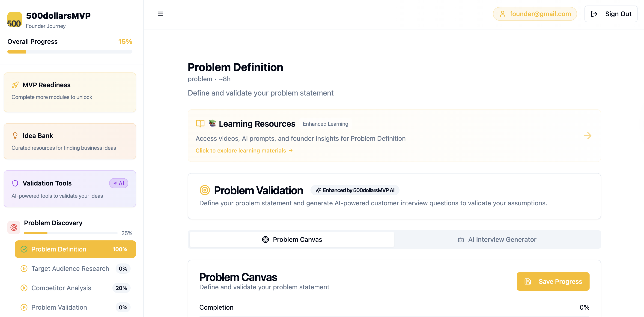Click the Problem Validation target icon

[205, 190]
